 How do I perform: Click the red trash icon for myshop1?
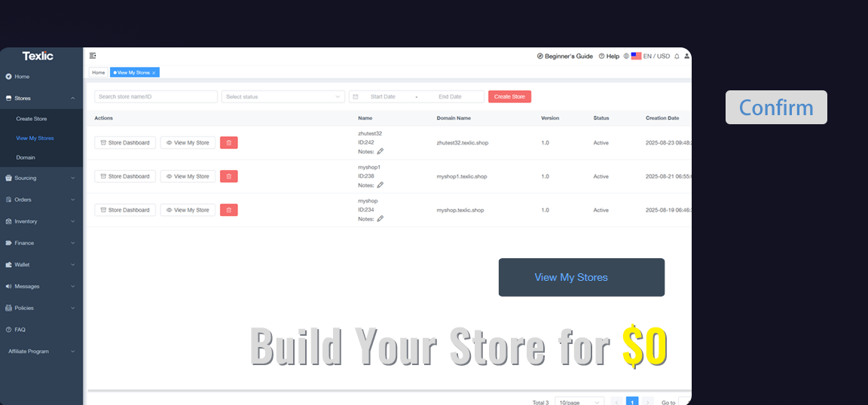pyautogui.click(x=228, y=176)
